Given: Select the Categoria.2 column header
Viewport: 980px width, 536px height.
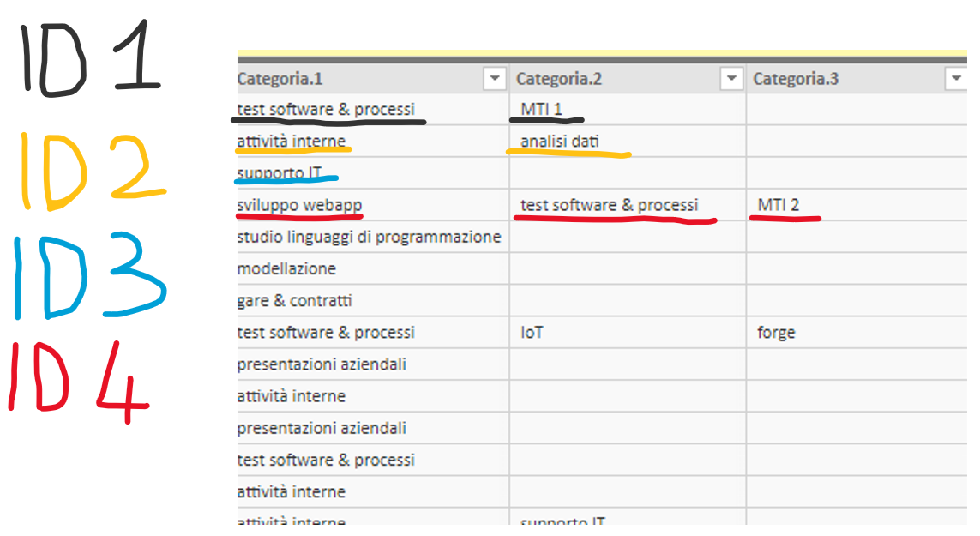Looking at the screenshot, I should point(628,79).
